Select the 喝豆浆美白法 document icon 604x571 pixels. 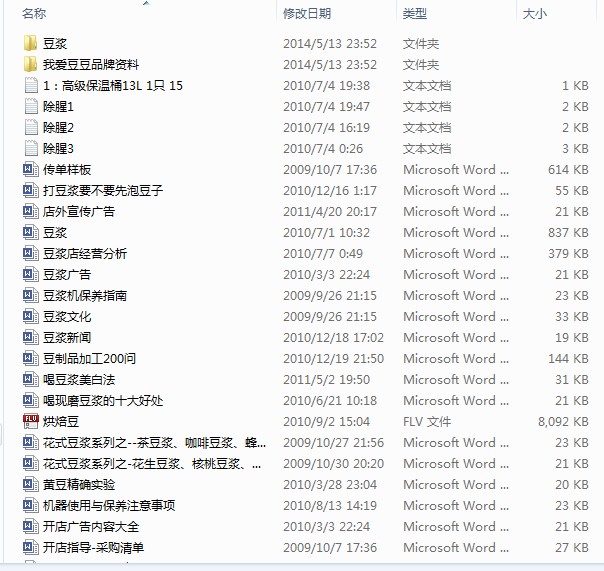[x=30, y=380]
